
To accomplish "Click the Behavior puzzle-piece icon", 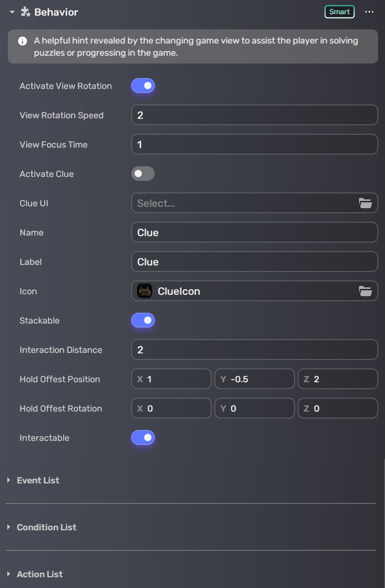I will click(25, 12).
